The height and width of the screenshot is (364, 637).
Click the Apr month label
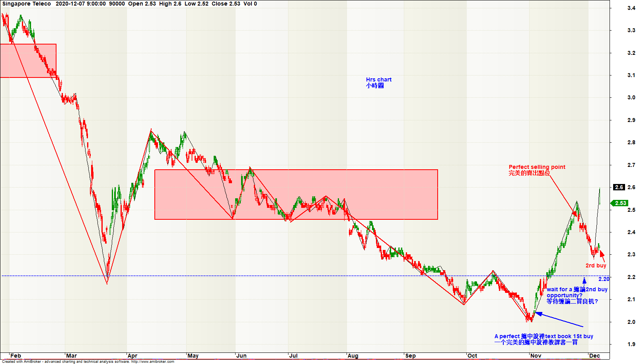(x=132, y=356)
